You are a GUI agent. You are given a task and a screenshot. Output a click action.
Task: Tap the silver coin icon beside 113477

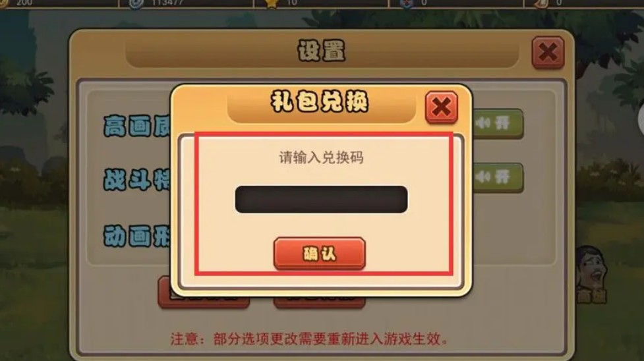pyautogui.click(x=136, y=3)
